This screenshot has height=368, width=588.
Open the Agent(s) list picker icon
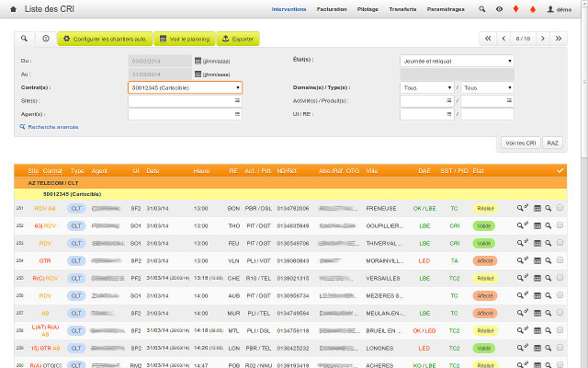click(237, 114)
